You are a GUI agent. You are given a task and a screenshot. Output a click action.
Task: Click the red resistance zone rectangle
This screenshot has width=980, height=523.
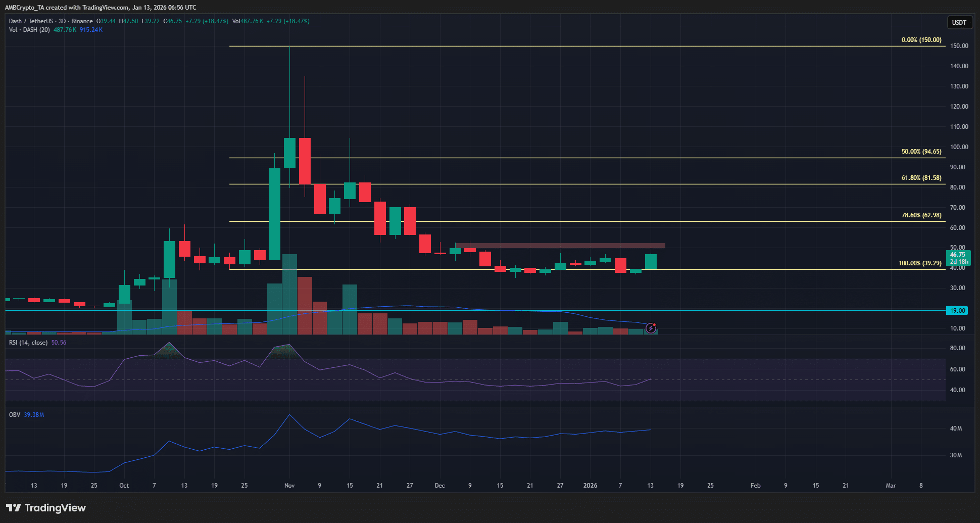(560, 246)
